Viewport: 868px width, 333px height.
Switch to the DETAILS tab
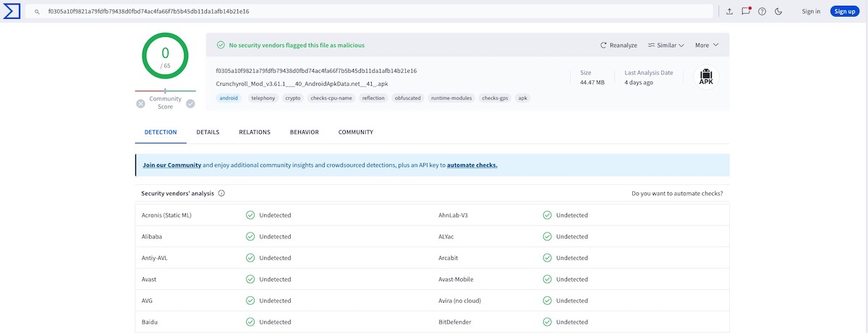coord(208,132)
